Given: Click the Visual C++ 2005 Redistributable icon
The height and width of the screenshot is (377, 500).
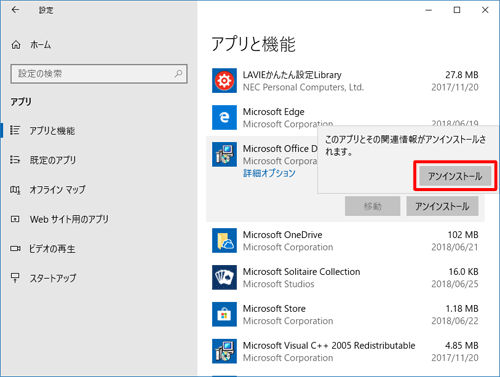Looking at the screenshot, I should pos(224,351).
